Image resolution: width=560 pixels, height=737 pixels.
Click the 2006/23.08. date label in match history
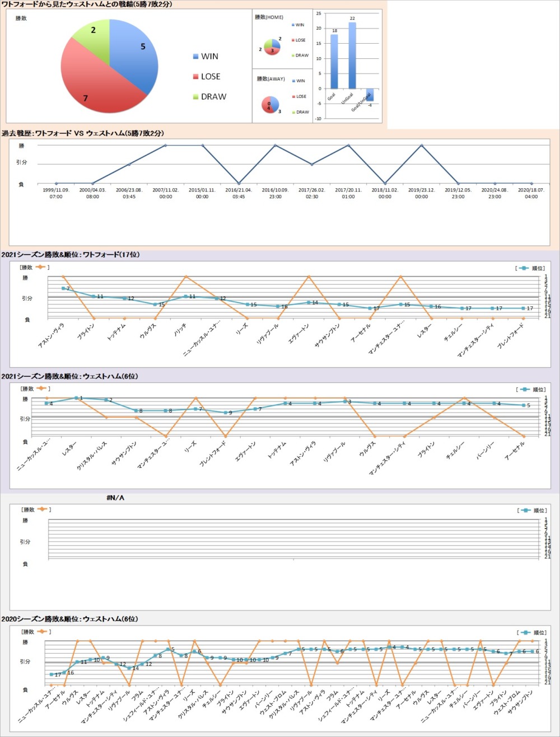[x=129, y=193]
